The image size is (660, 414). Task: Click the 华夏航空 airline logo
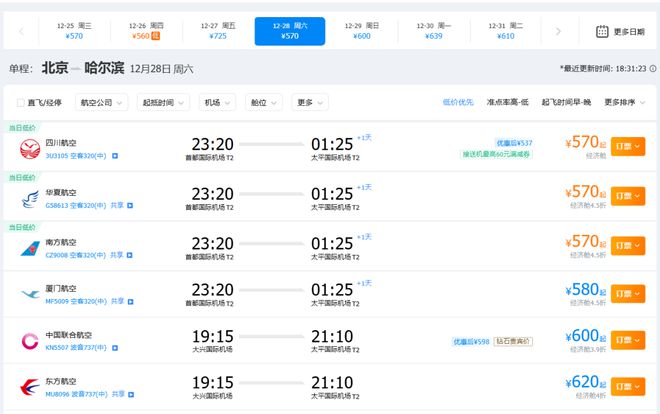(30, 199)
